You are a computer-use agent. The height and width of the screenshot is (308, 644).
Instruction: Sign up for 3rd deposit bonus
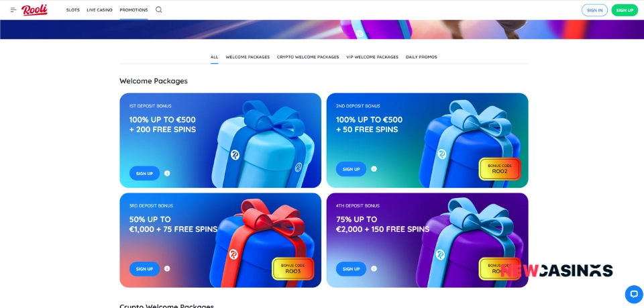[x=145, y=269]
